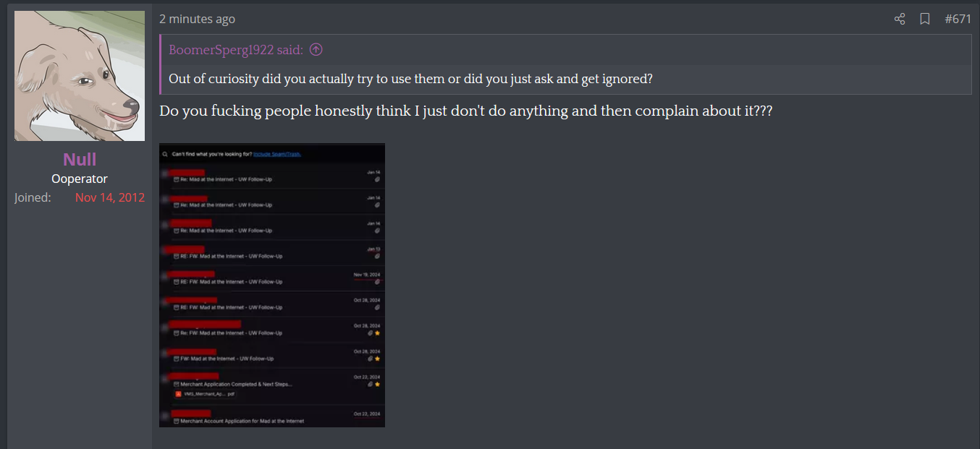Toggle the star on the FW: Mad at the Internet email
The width and height of the screenshot is (980, 449).
coord(377,359)
